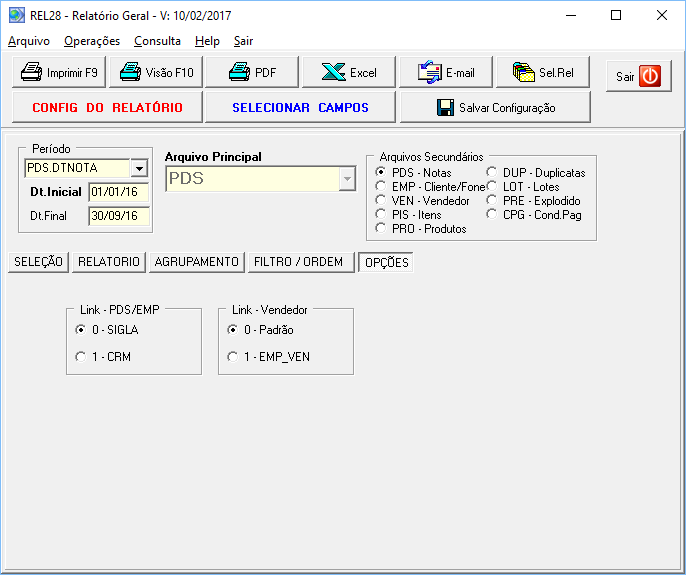686x575 pixels.
Task: Minimize the REL28 window
Action: pyautogui.click(x=571, y=15)
